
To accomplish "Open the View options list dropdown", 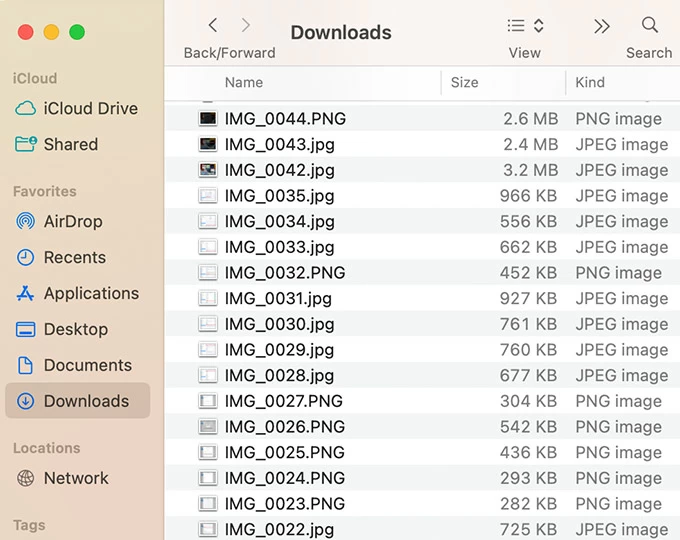I will (525, 26).
